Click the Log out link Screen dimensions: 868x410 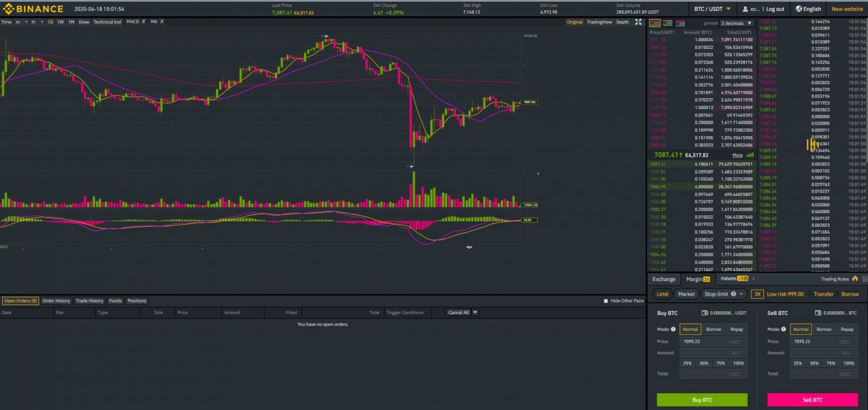coord(775,9)
